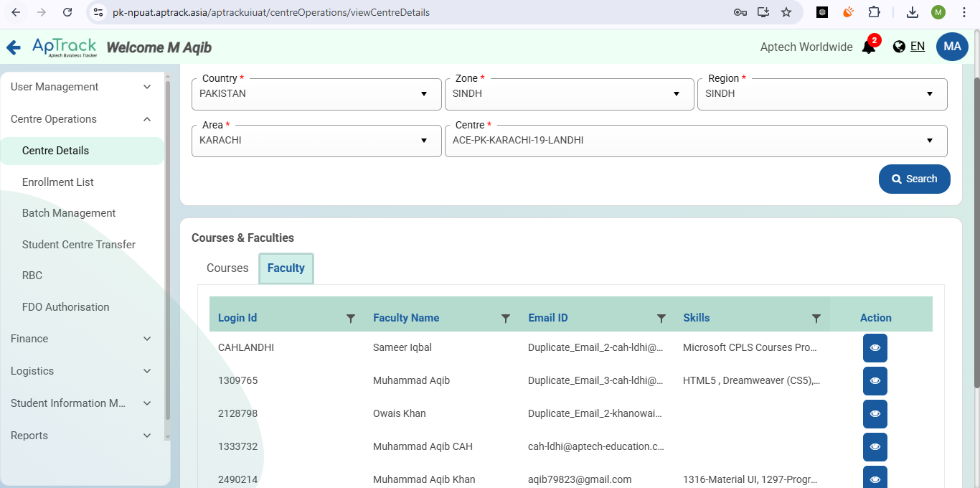
Task: Click the Login Id column filter icon
Action: [x=351, y=318]
